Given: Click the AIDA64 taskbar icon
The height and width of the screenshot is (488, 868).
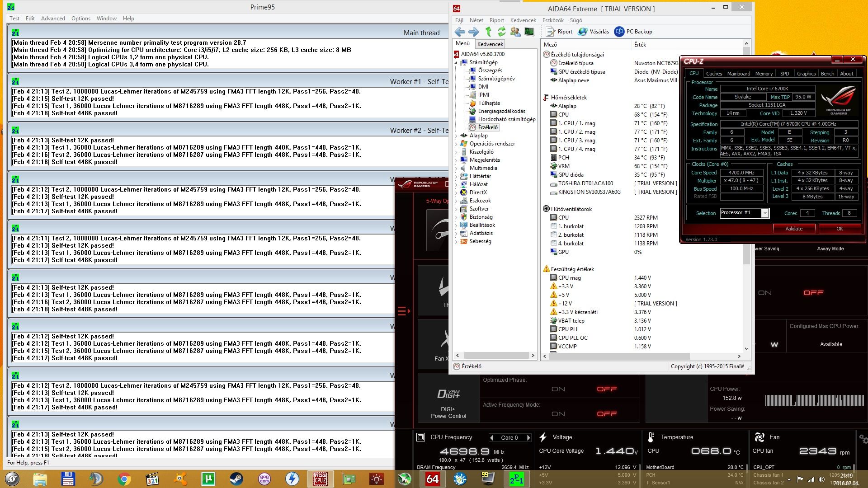Looking at the screenshot, I should click(x=432, y=479).
